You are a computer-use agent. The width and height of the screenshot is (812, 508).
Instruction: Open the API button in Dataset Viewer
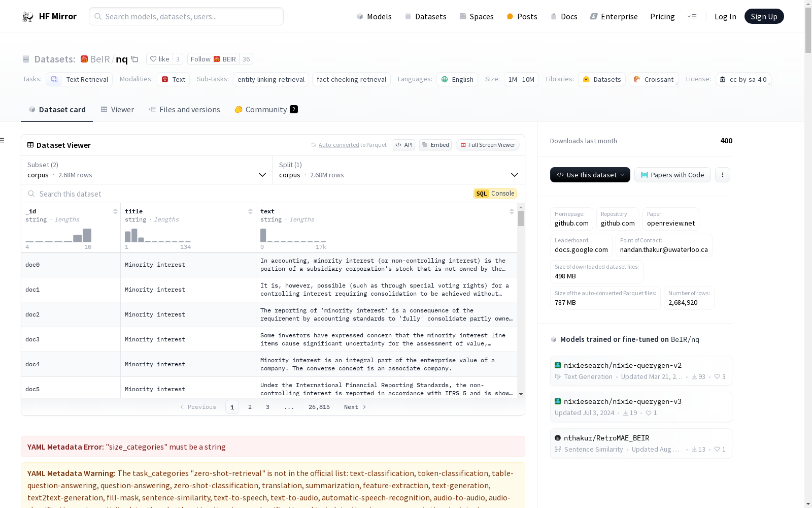pos(404,145)
